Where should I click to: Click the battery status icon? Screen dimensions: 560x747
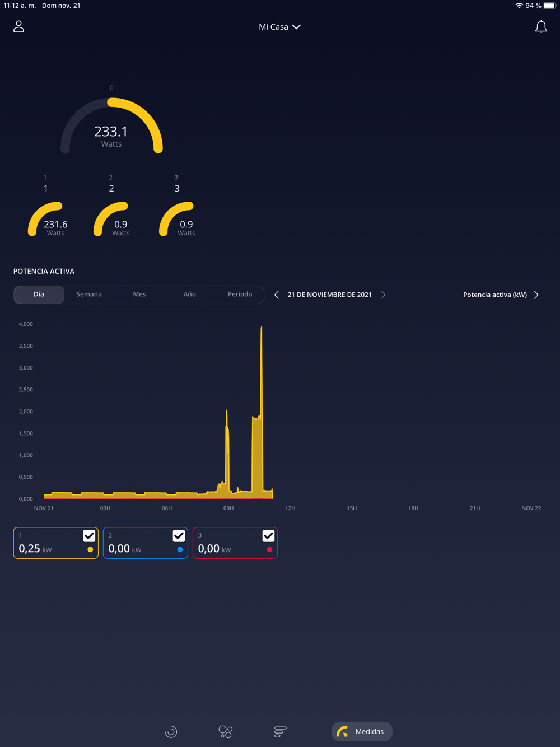[549, 6]
